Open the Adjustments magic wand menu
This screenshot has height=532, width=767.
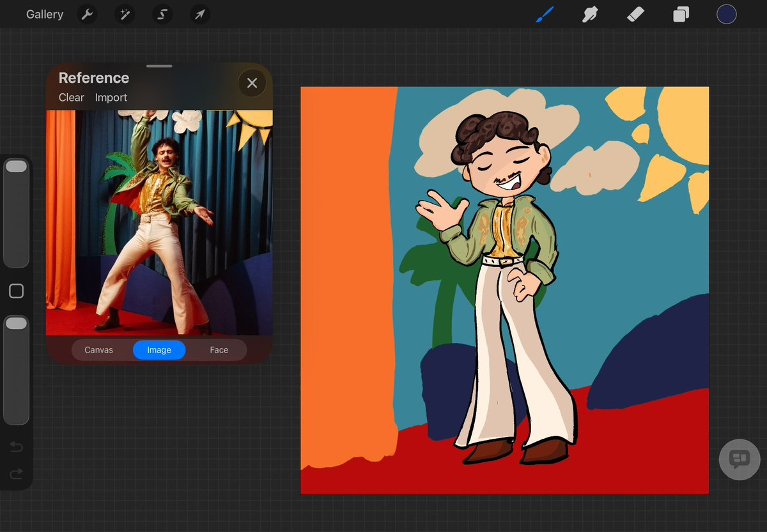[125, 14]
